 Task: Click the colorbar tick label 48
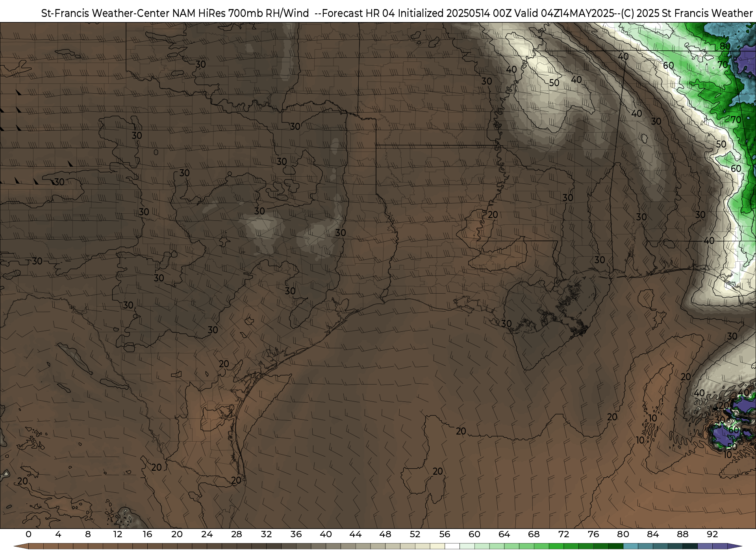[x=385, y=534]
